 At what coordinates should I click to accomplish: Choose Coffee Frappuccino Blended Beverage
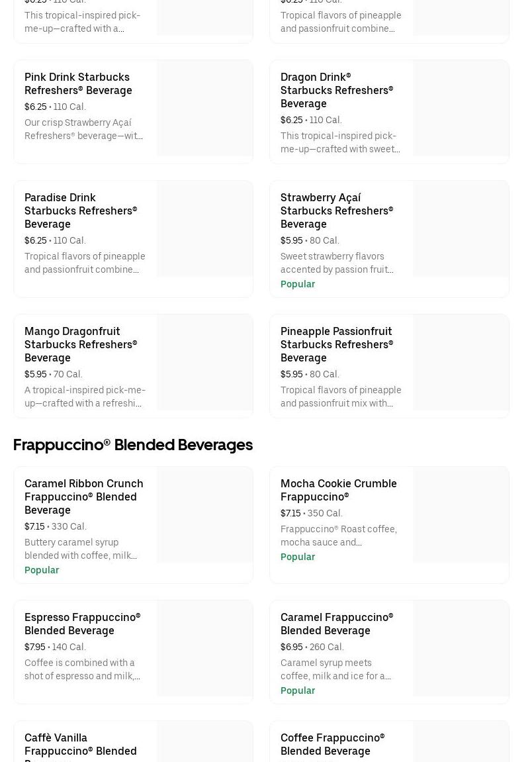coord(332,744)
